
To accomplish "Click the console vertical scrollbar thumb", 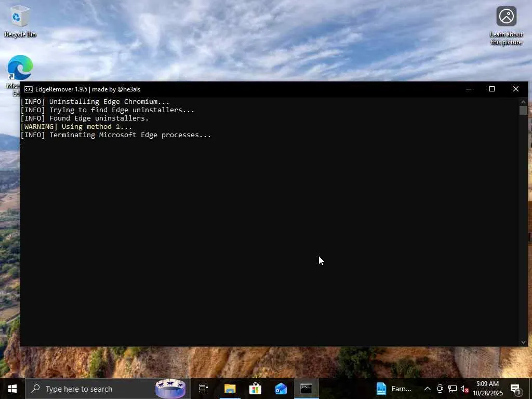I will click(523, 111).
